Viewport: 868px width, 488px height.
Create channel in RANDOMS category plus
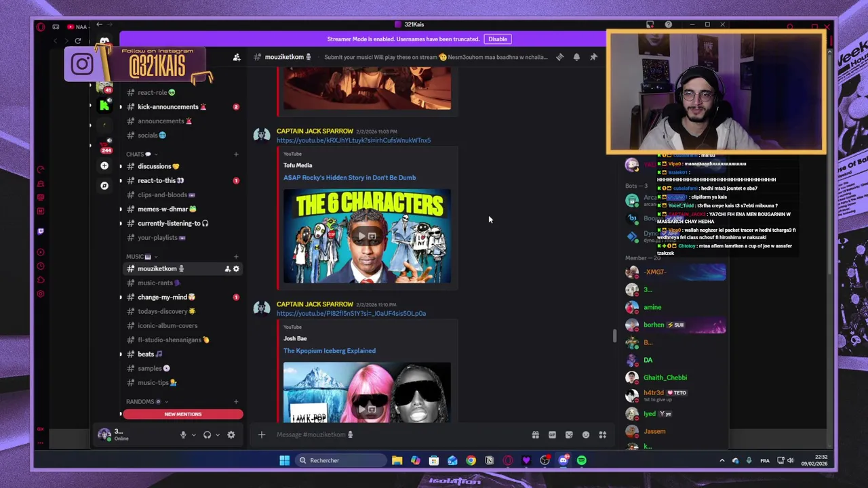pos(236,402)
